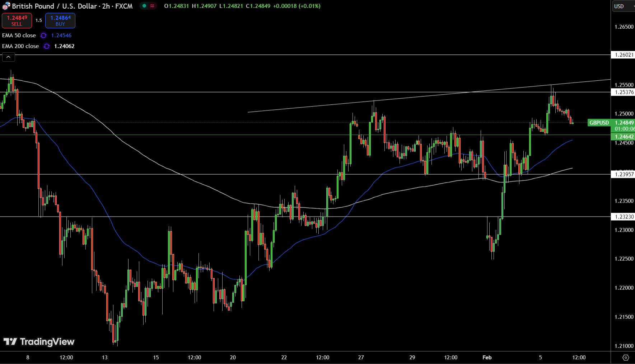Click the SELL 1.24849 button
The image size is (635, 364).
(17, 20)
